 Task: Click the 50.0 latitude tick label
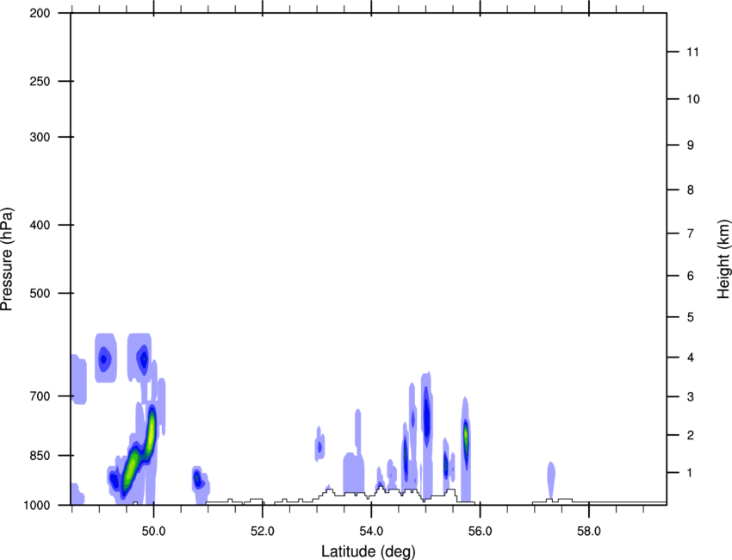tap(153, 532)
